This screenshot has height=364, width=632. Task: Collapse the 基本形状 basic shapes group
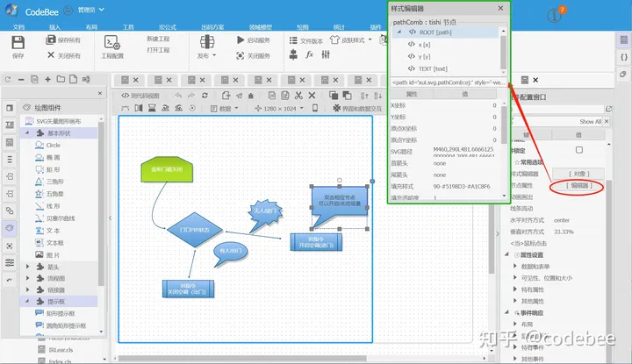27,132
